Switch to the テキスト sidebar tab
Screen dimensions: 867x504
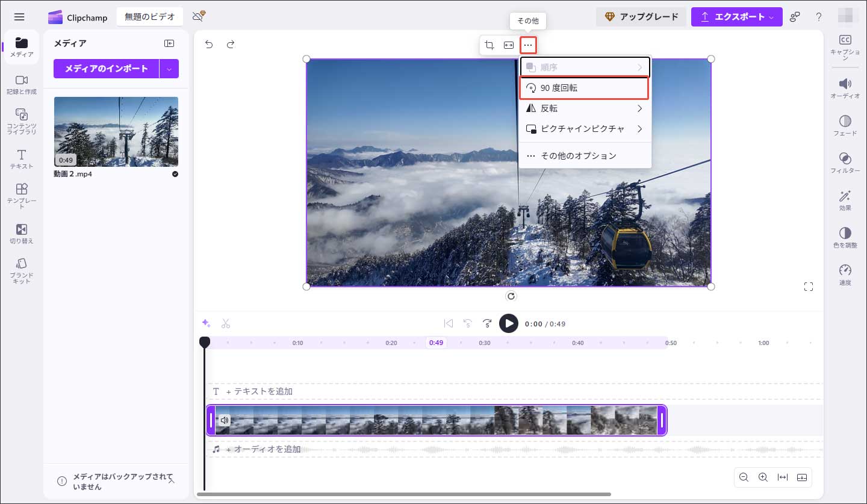[x=21, y=158]
